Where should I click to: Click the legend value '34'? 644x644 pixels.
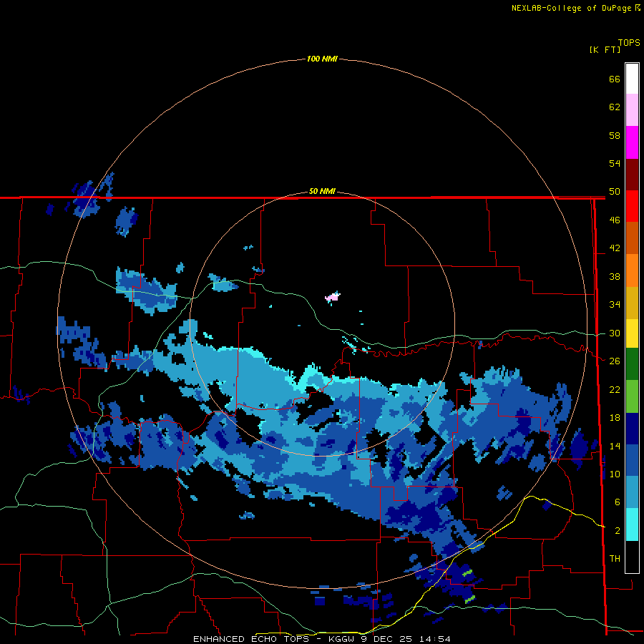pyautogui.click(x=615, y=305)
